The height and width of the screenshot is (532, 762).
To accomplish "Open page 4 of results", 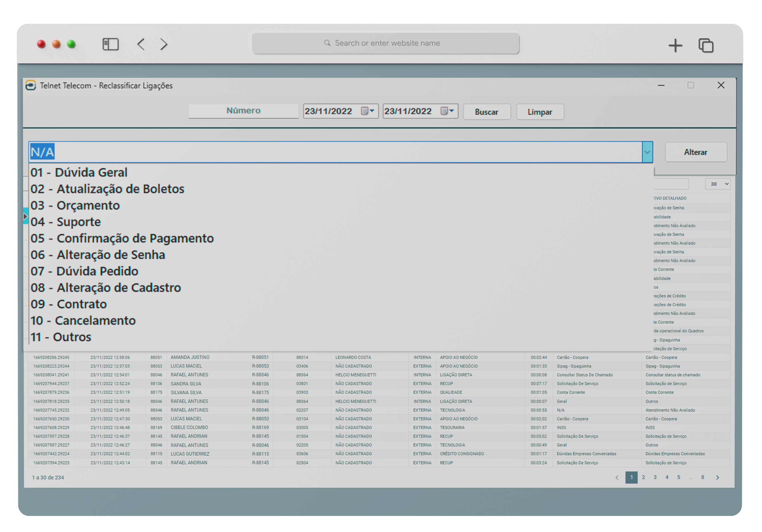I will pyautogui.click(x=667, y=477).
